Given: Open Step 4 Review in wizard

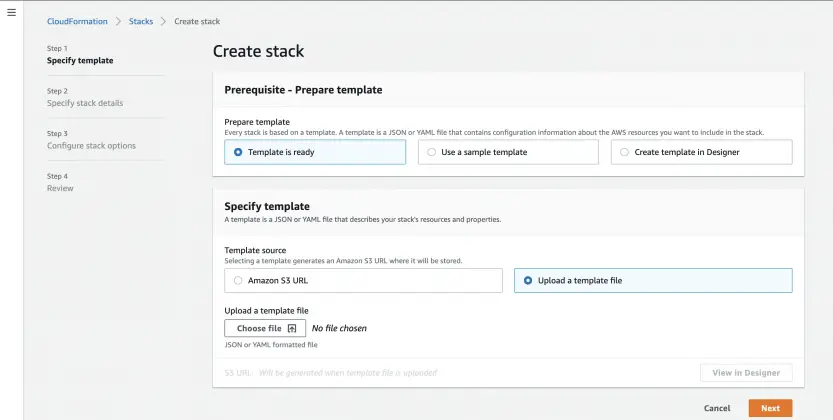Looking at the screenshot, I should point(60,188).
